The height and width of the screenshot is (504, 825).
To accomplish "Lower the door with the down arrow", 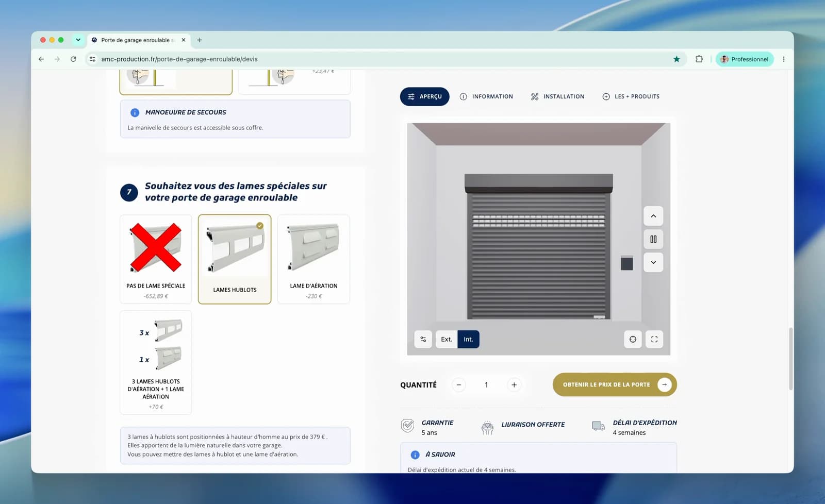I will pyautogui.click(x=653, y=262).
